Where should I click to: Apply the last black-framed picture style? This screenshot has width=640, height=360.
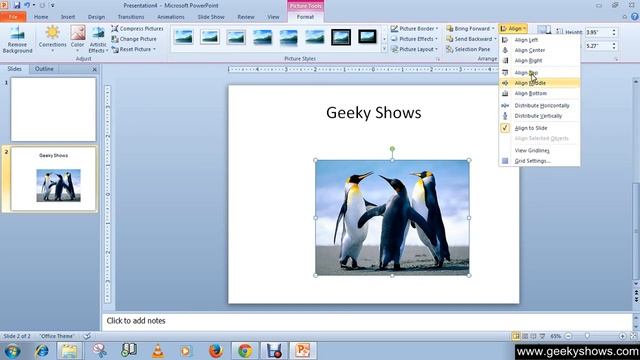tap(367, 37)
